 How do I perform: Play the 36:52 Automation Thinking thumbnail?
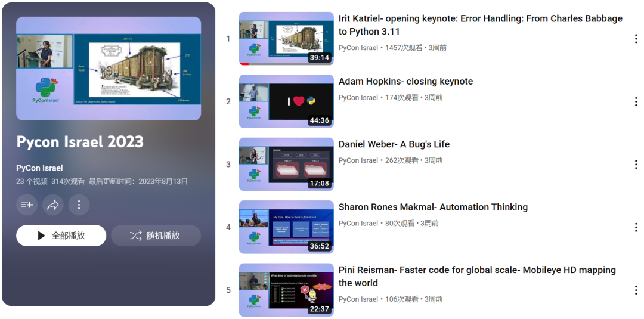[x=286, y=227]
